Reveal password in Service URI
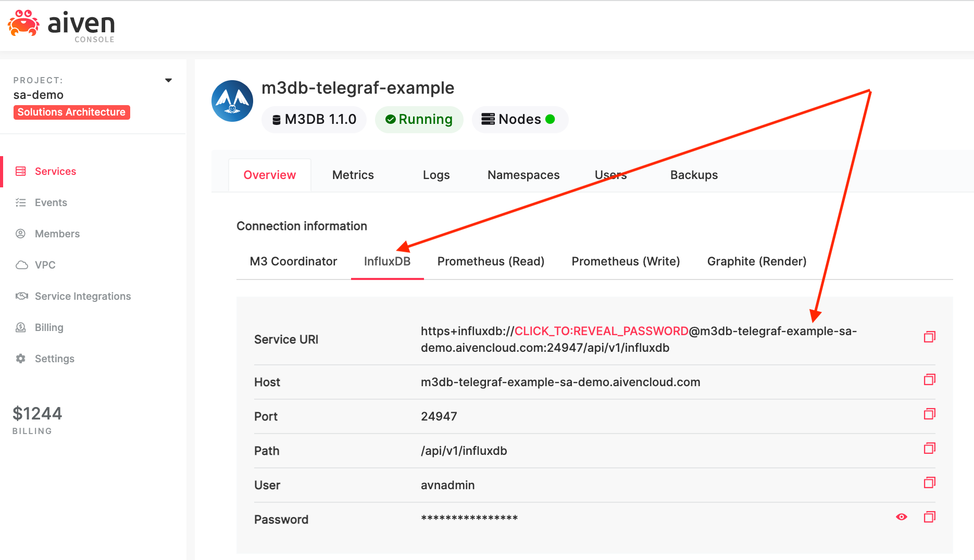The image size is (974, 560). 602,331
